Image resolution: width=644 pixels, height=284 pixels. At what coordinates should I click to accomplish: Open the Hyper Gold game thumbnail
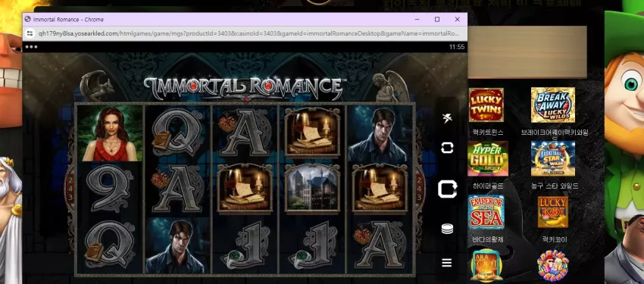[487, 159]
